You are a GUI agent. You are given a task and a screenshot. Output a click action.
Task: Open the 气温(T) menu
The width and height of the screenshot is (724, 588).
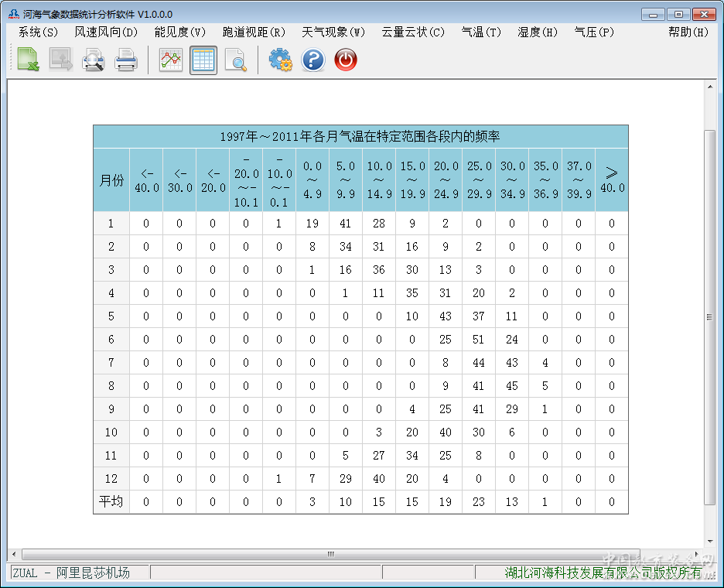pos(481,32)
